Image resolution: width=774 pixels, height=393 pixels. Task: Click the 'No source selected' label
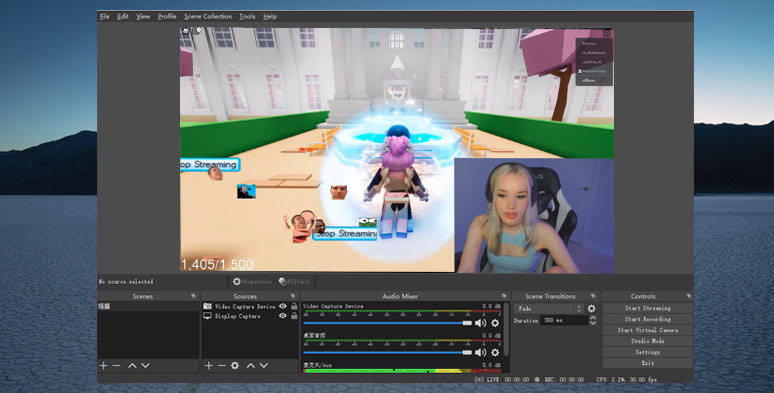click(x=126, y=281)
